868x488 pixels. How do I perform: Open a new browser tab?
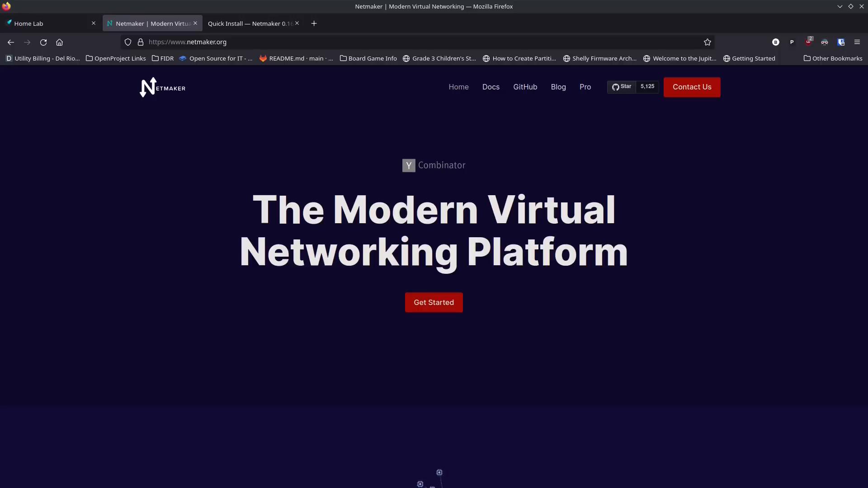click(314, 23)
